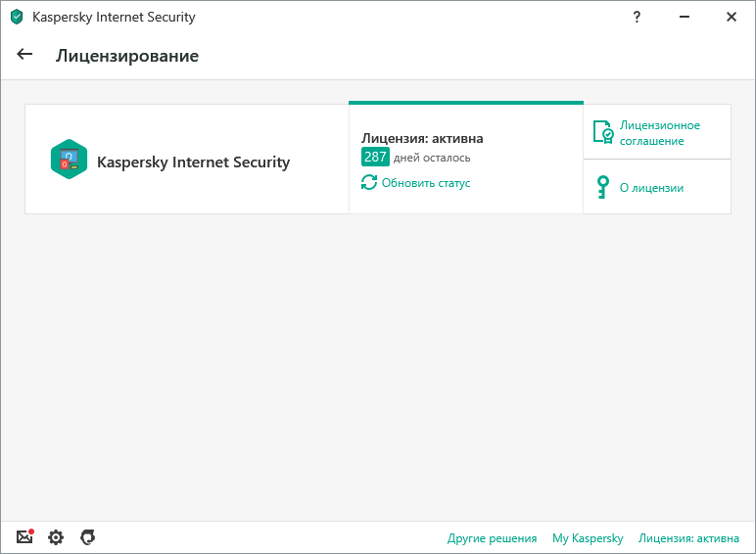Click the Kaspersky shield icon in title bar

(17, 17)
